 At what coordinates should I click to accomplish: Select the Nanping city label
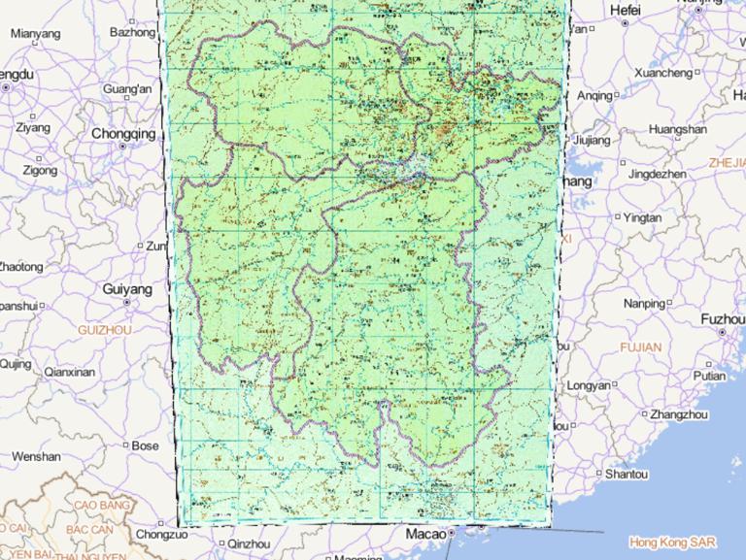(x=643, y=303)
